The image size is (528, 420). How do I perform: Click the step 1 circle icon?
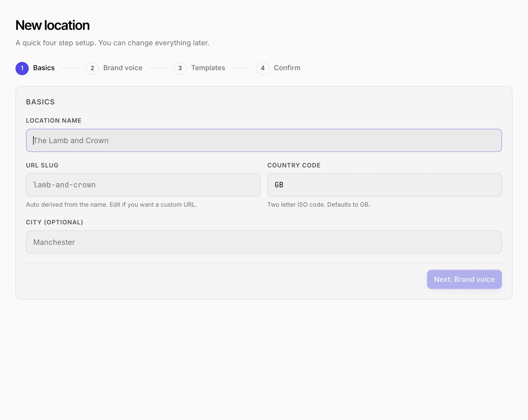pyautogui.click(x=22, y=69)
